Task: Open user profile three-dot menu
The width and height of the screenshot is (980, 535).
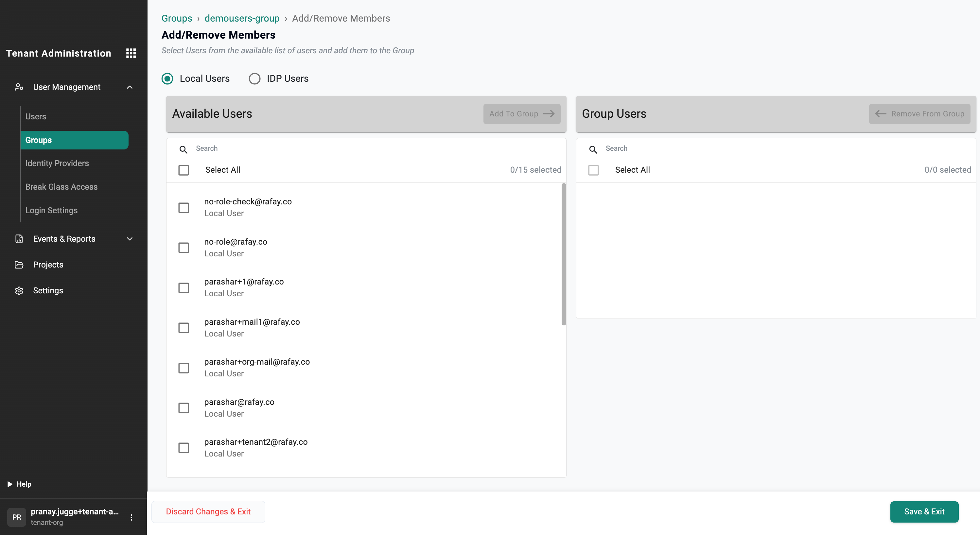Action: tap(131, 517)
